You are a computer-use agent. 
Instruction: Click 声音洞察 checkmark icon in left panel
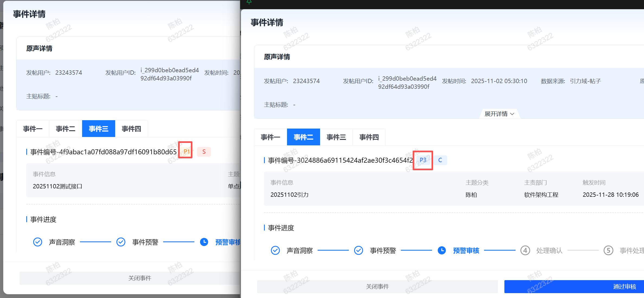tap(38, 242)
